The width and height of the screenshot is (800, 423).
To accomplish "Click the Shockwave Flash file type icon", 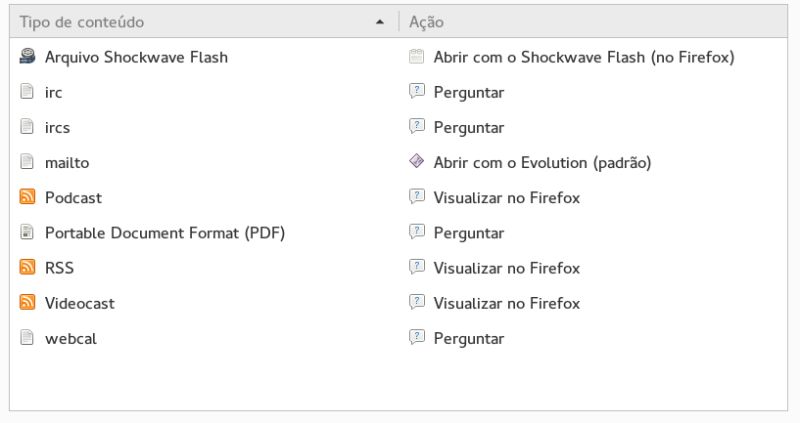I will [27, 57].
